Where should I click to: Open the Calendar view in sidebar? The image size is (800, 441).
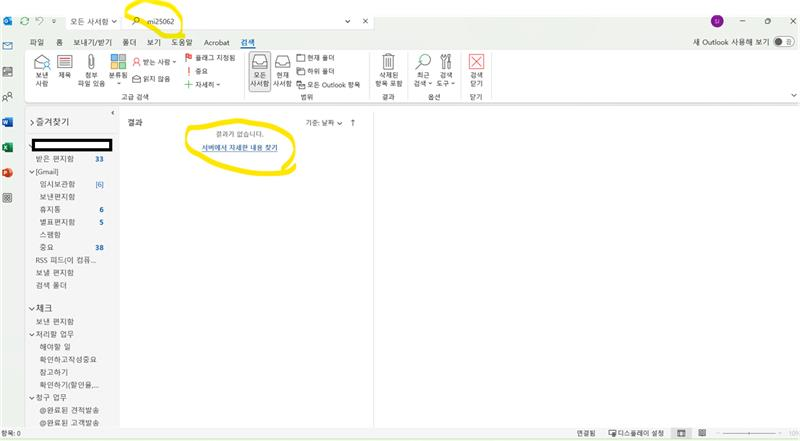point(8,71)
